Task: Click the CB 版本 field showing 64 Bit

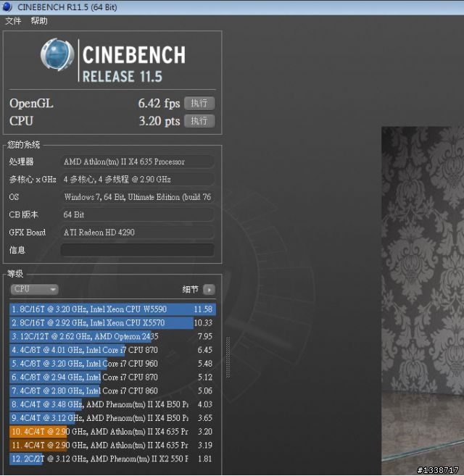Action: [137, 214]
